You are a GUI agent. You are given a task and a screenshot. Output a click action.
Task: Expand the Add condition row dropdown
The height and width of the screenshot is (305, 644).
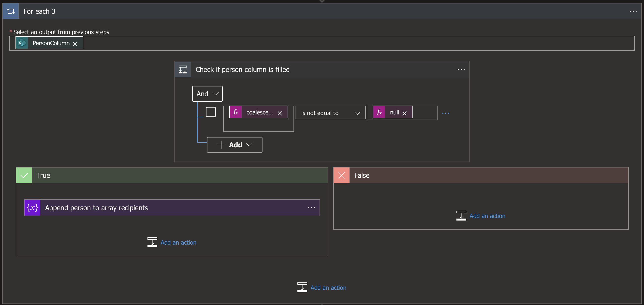pyautogui.click(x=234, y=145)
